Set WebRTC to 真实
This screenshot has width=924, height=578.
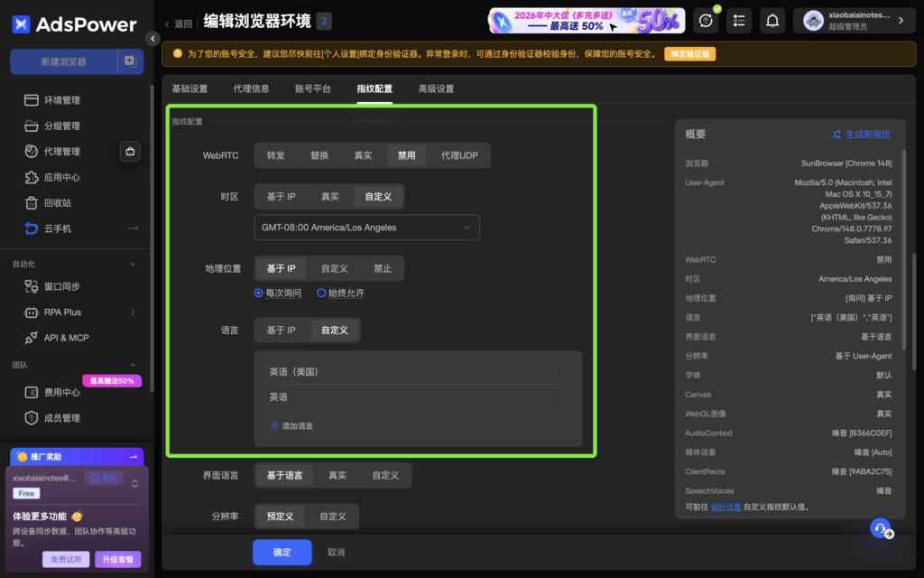363,155
